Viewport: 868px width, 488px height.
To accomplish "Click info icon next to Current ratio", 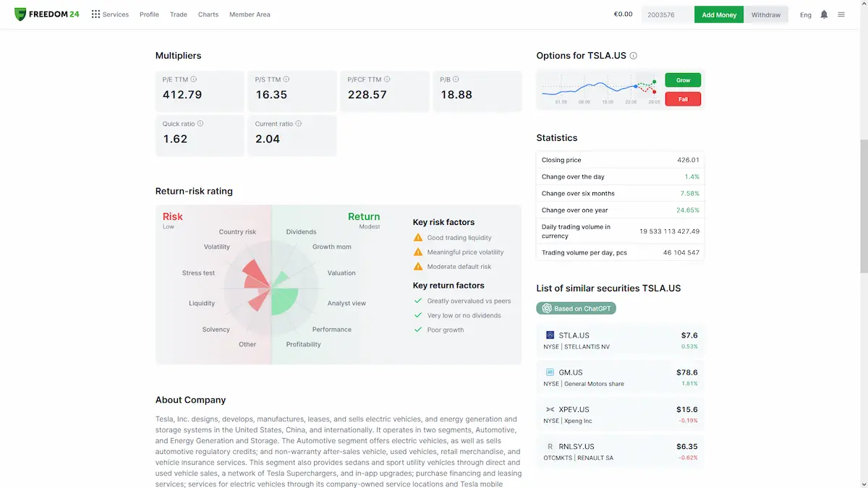I will 299,124.
